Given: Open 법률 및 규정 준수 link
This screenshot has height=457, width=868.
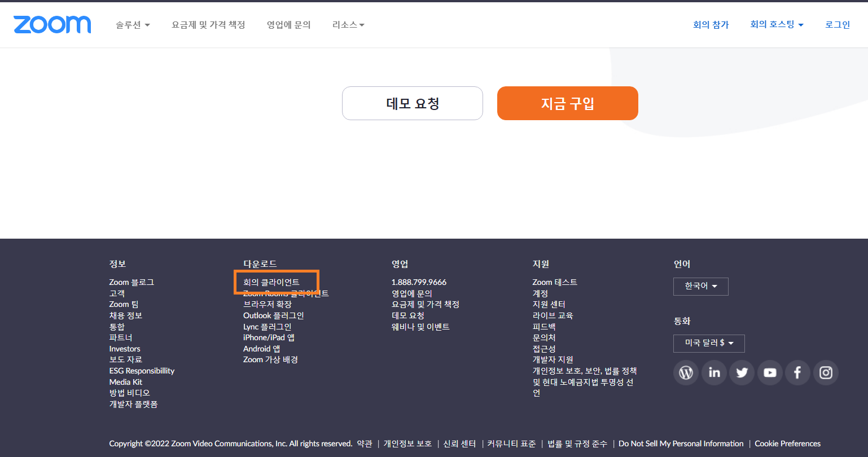Looking at the screenshot, I should tap(577, 443).
